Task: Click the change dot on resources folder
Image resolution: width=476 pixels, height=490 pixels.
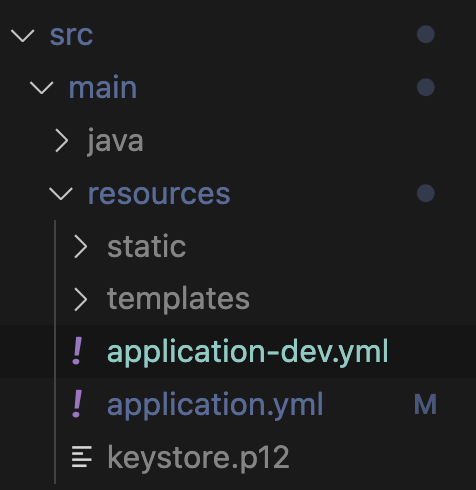Action: (426, 193)
